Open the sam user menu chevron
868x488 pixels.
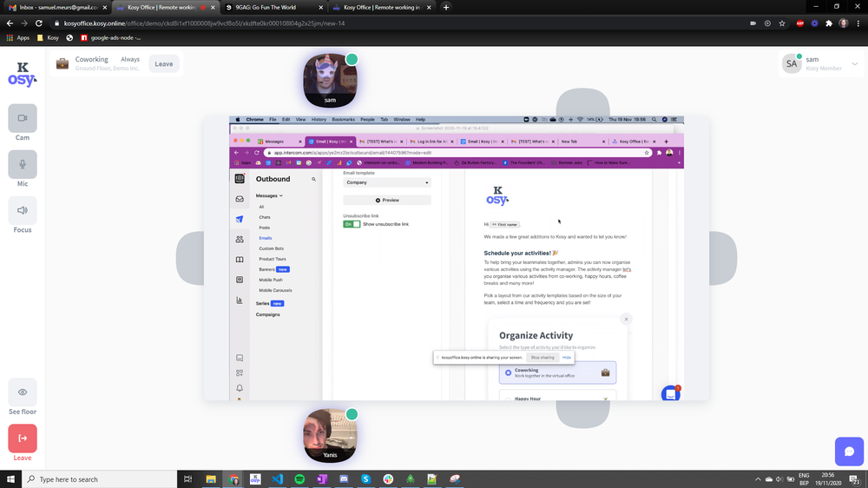click(855, 63)
